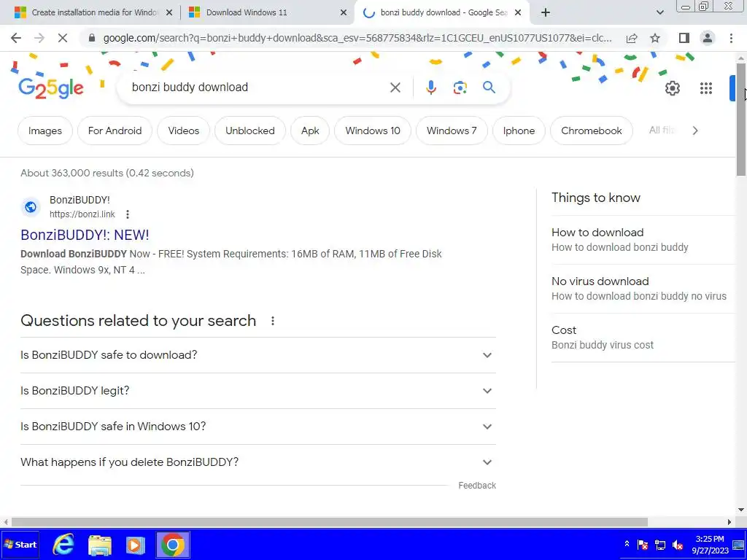Image resolution: width=747 pixels, height=560 pixels.
Task: Focus the Chrome address bar URL
Action: point(357,38)
